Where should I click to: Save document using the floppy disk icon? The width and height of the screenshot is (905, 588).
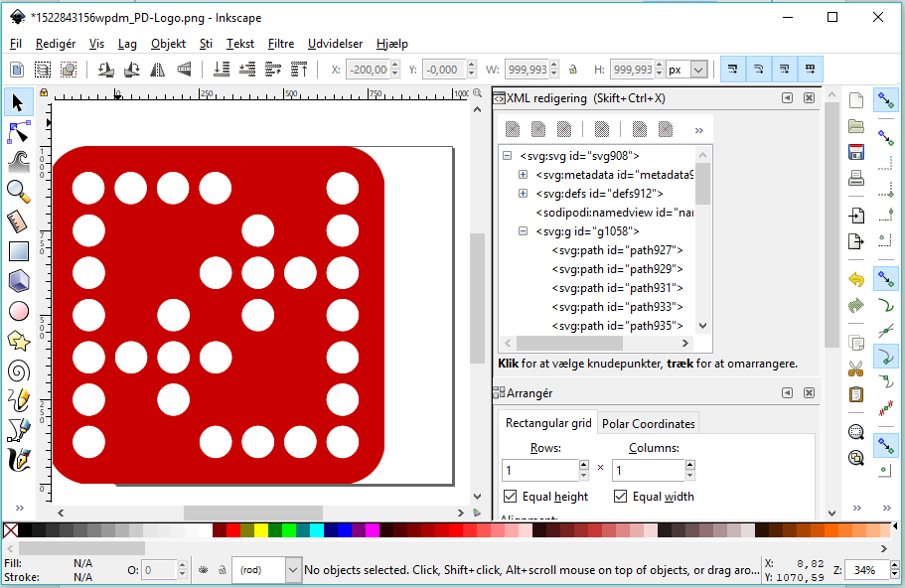pyautogui.click(x=856, y=152)
